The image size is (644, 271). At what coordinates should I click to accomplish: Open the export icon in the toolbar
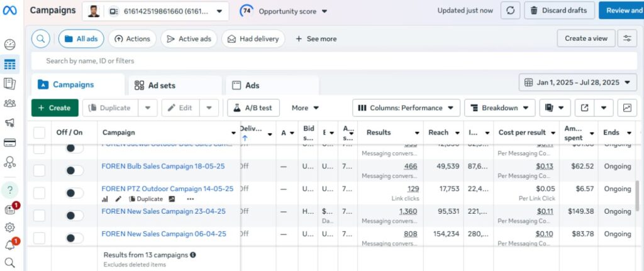tap(585, 108)
